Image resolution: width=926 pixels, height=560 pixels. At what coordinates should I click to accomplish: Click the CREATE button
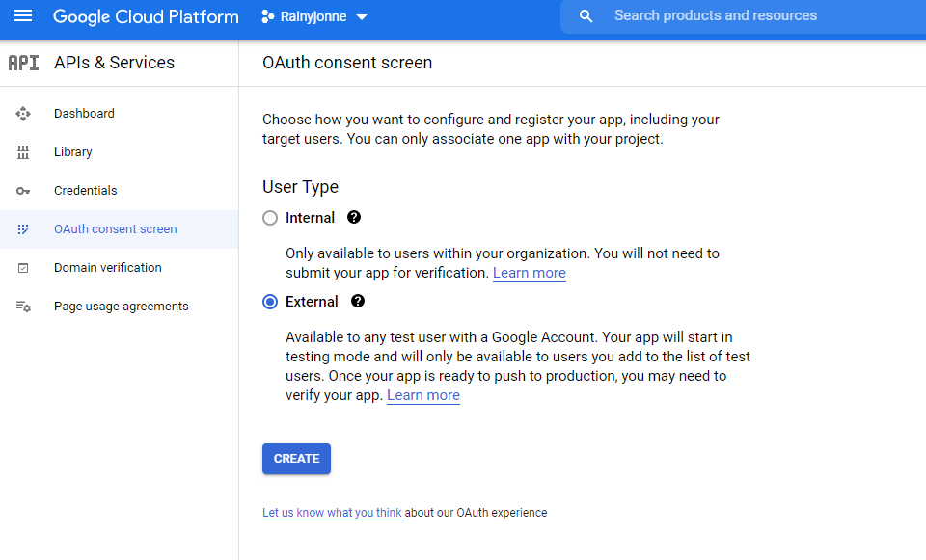pyautogui.click(x=296, y=459)
